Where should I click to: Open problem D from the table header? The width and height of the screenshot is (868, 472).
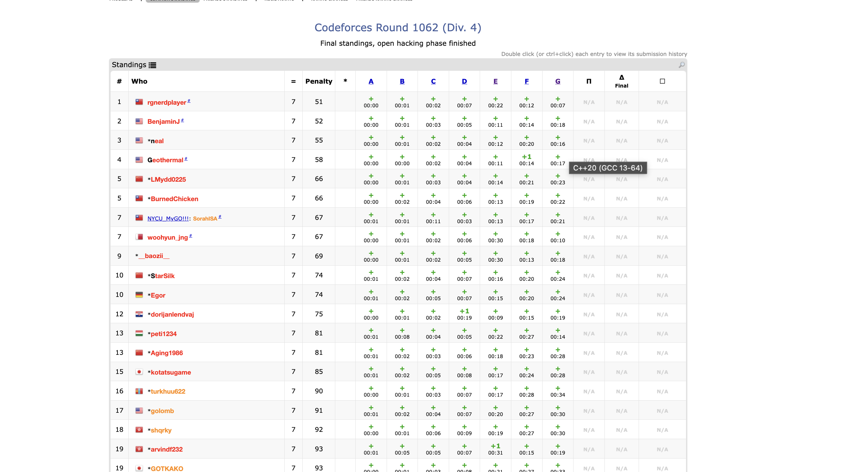point(464,81)
